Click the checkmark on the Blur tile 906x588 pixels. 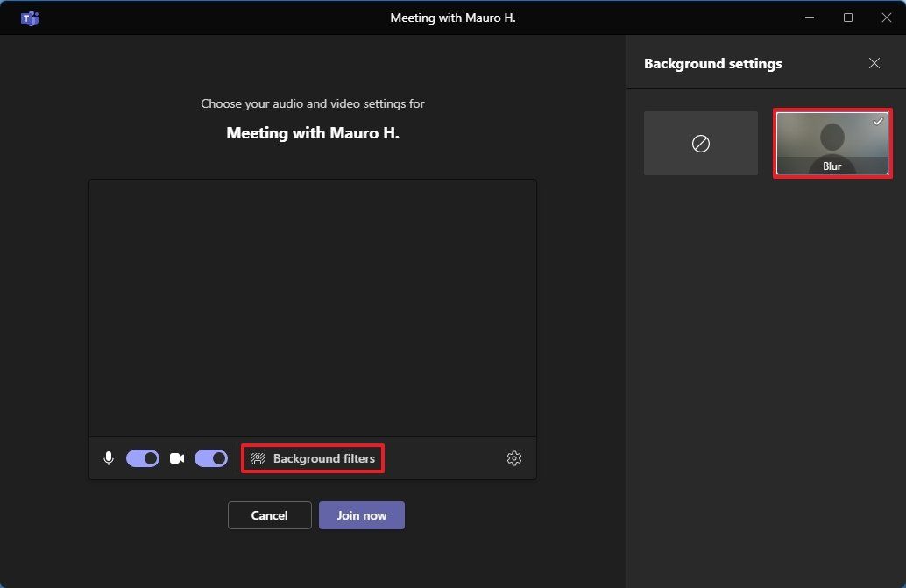click(x=877, y=123)
